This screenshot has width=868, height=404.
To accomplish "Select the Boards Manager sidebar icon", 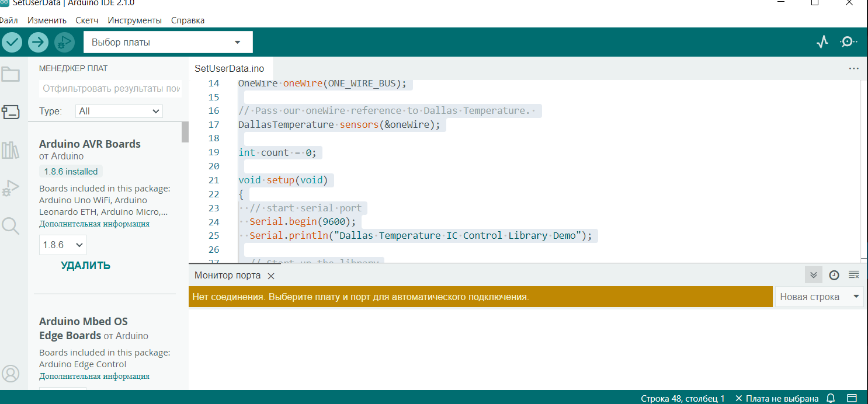I will click(11, 113).
